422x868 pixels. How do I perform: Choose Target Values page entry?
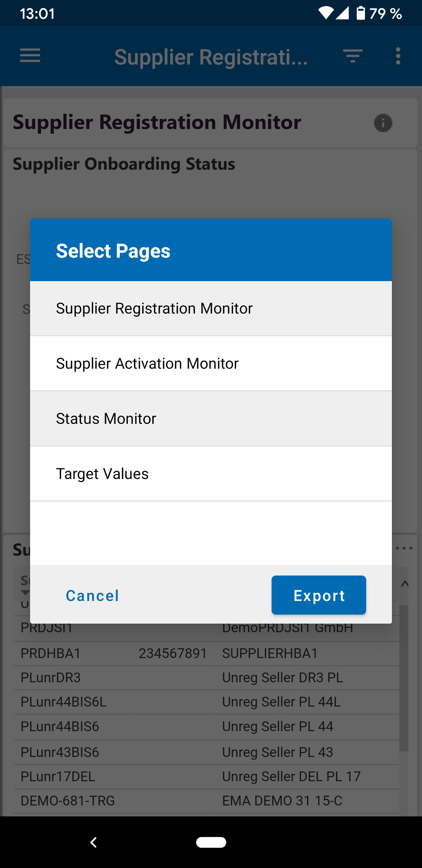pyautogui.click(x=211, y=474)
